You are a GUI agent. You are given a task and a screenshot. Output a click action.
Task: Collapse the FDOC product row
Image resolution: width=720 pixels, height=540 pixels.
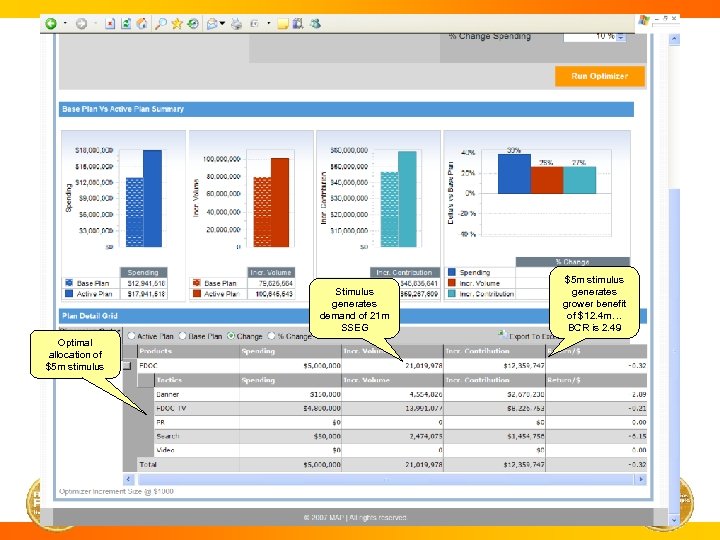tap(127, 366)
